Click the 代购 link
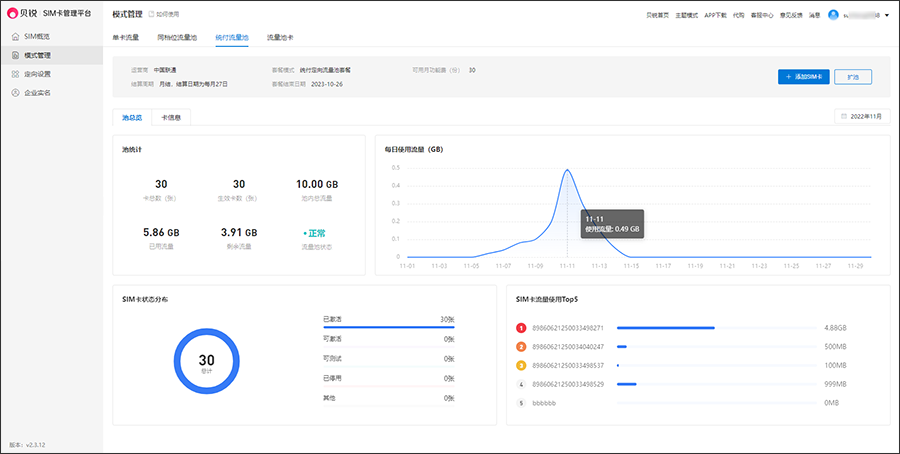Viewport: 900px width, 454px height. tap(739, 15)
